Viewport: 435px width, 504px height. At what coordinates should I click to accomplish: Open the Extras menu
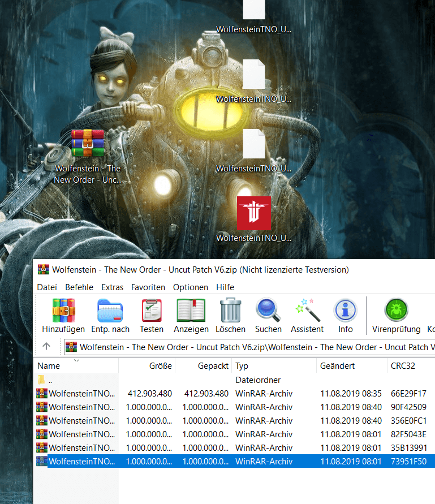[x=112, y=287]
